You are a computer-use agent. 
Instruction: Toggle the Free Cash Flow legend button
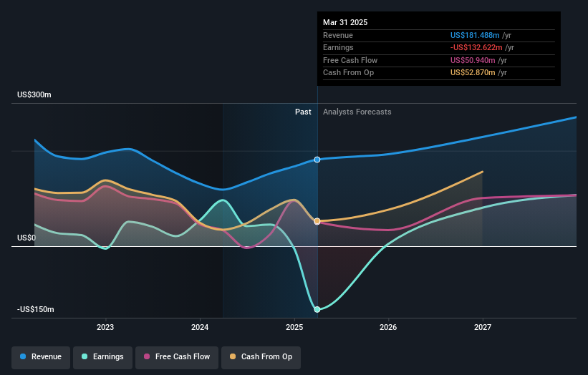[177, 357]
